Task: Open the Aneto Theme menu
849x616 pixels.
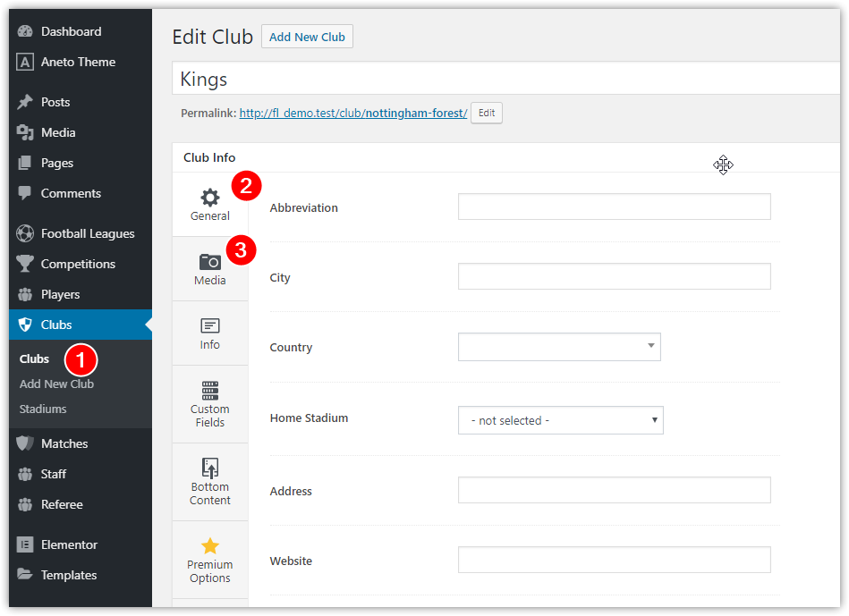Action: 81,62
